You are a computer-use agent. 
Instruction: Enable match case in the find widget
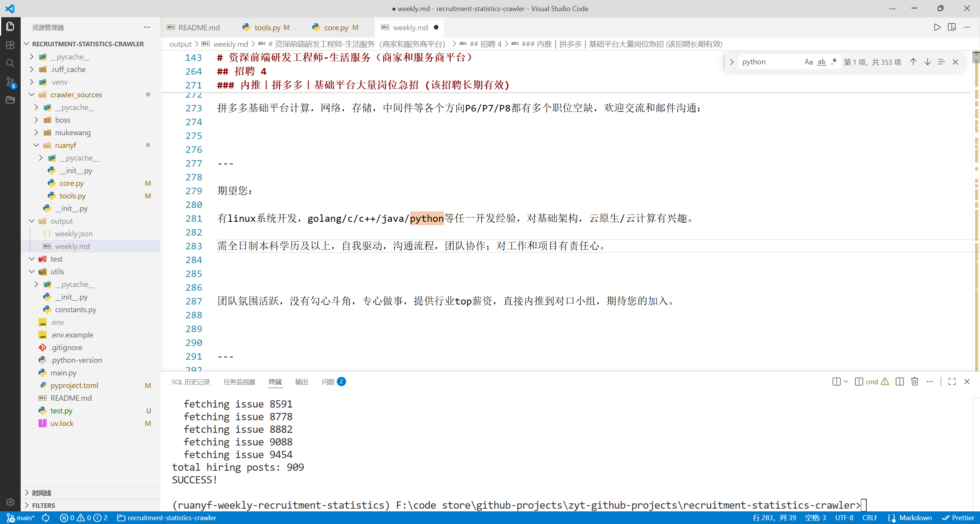[x=808, y=62]
